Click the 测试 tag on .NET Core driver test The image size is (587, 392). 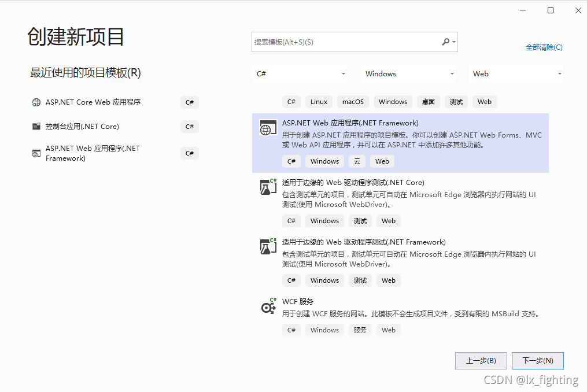[x=360, y=221]
